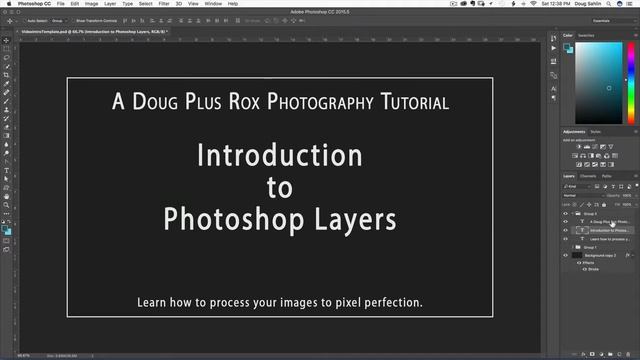
Task: Select the Hand tool
Action: pyautogui.click(x=6, y=196)
